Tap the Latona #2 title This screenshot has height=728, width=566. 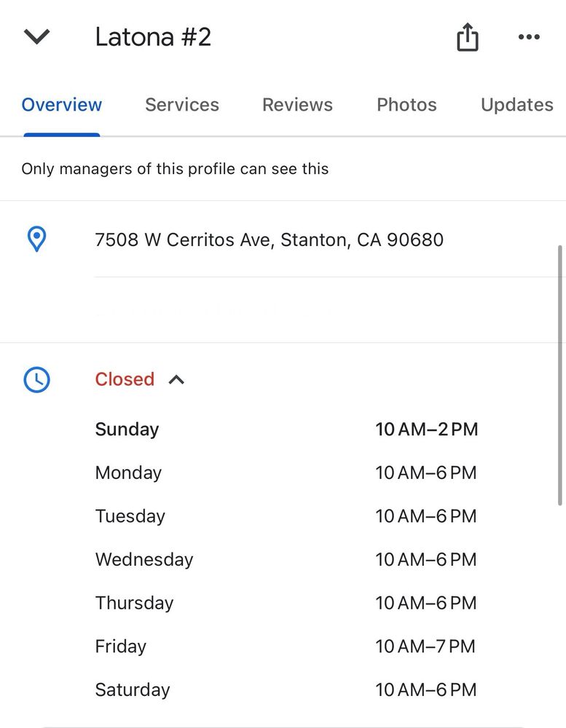point(153,37)
